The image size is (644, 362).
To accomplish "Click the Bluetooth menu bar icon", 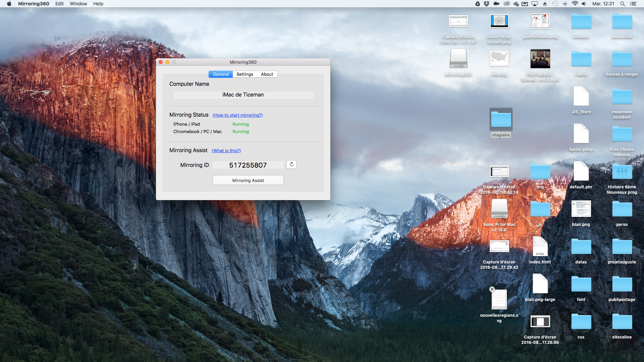I will tap(565, 4).
